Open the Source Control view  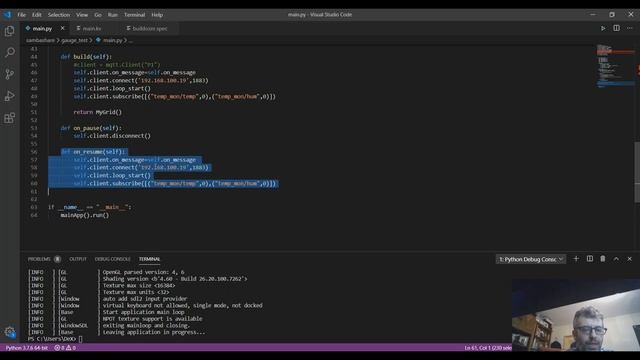coord(9,74)
